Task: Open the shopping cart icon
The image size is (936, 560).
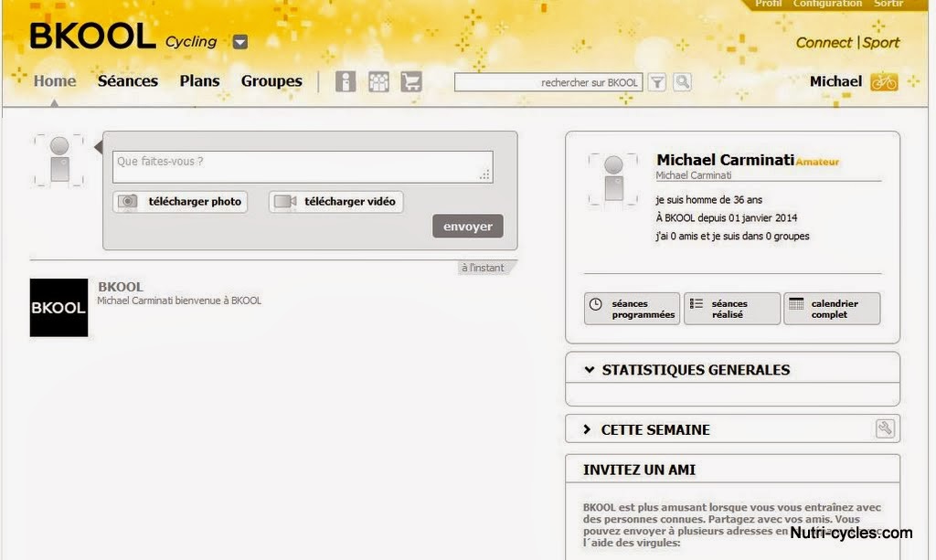Action: click(411, 81)
